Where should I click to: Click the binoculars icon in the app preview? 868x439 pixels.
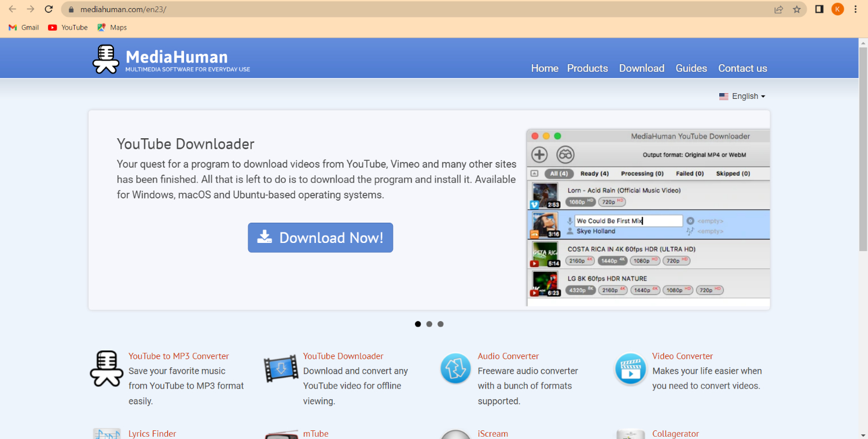pos(565,154)
